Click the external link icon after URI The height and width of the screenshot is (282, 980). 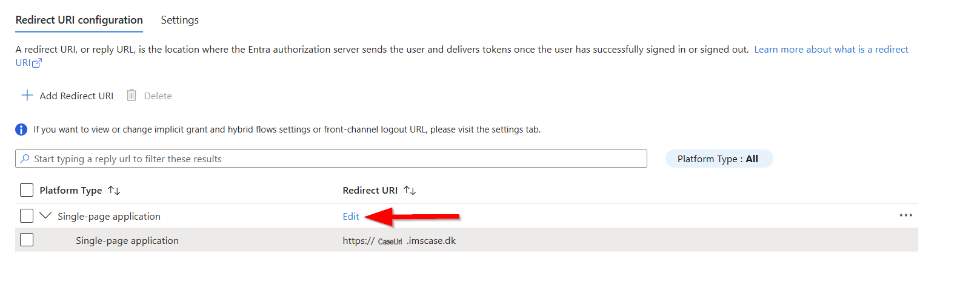pos(37,63)
